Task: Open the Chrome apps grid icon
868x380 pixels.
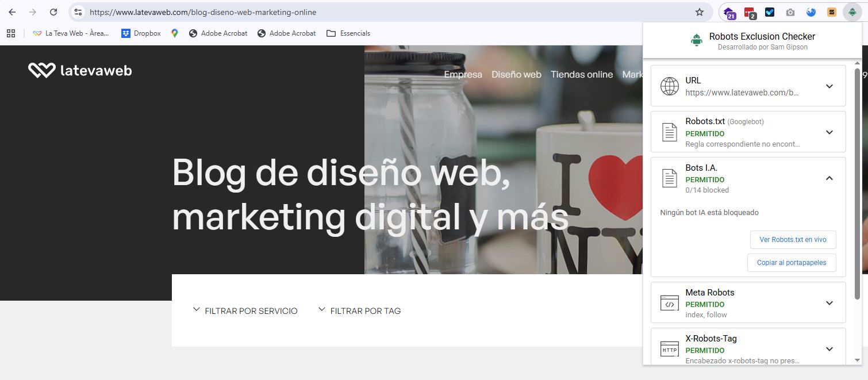Action: pos(10,33)
